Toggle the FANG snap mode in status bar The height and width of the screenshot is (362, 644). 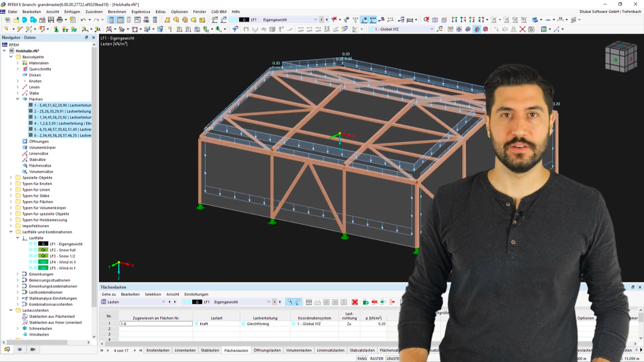click(x=362, y=358)
